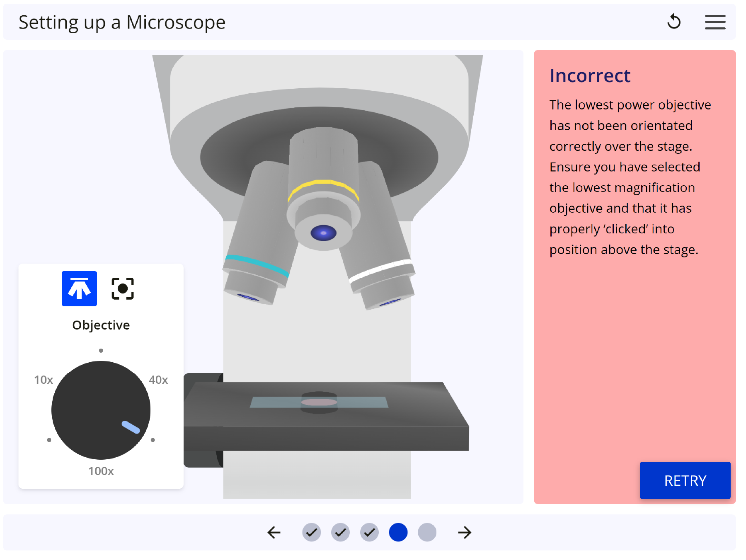Select the current blue step dot
This screenshot has width=746, height=560.
click(x=398, y=532)
